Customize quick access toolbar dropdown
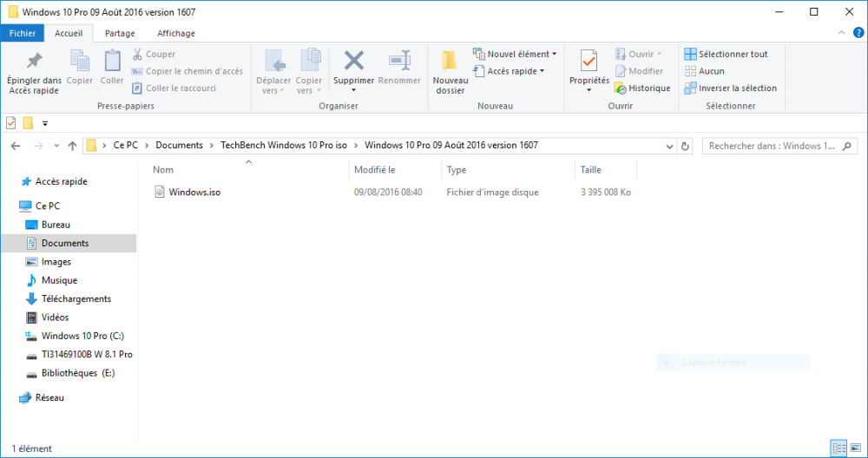The image size is (868, 458). pyautogui.click(x=45, y=123)
